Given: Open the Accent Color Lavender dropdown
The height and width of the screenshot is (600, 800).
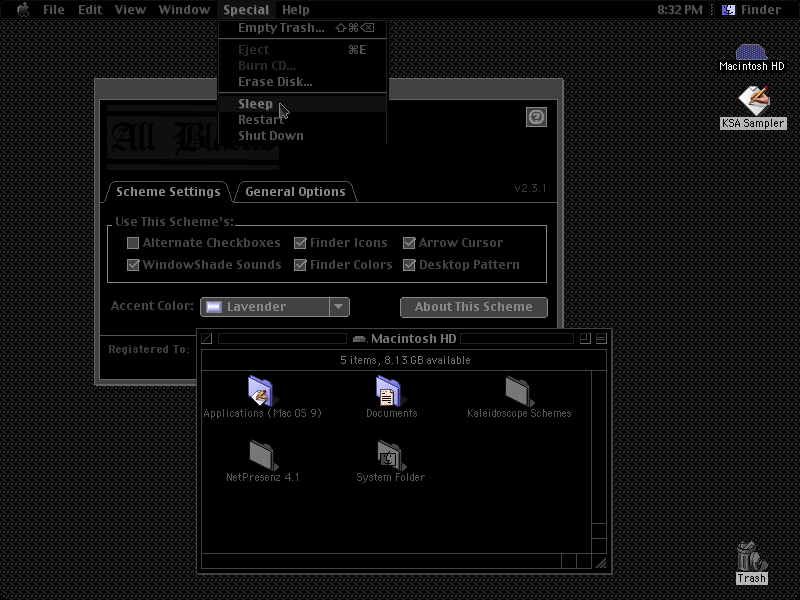Looking at the screenshot, I should click(275, 307).
